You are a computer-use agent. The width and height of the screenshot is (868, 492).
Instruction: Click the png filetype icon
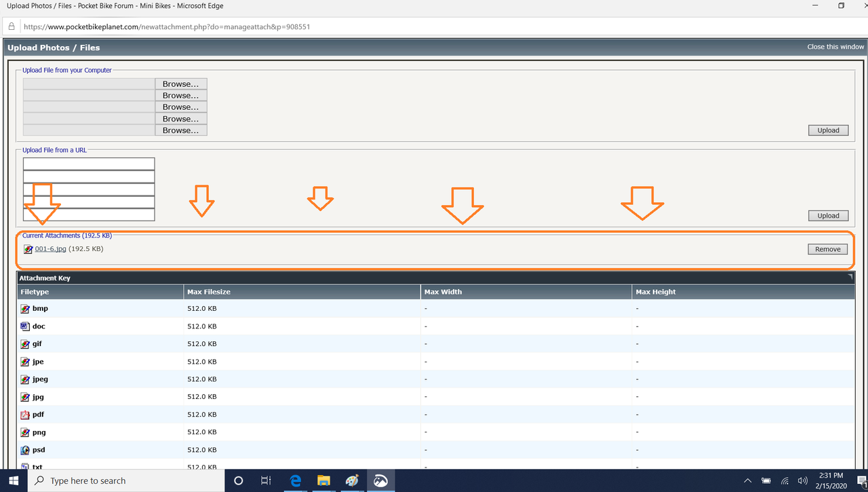25,432
